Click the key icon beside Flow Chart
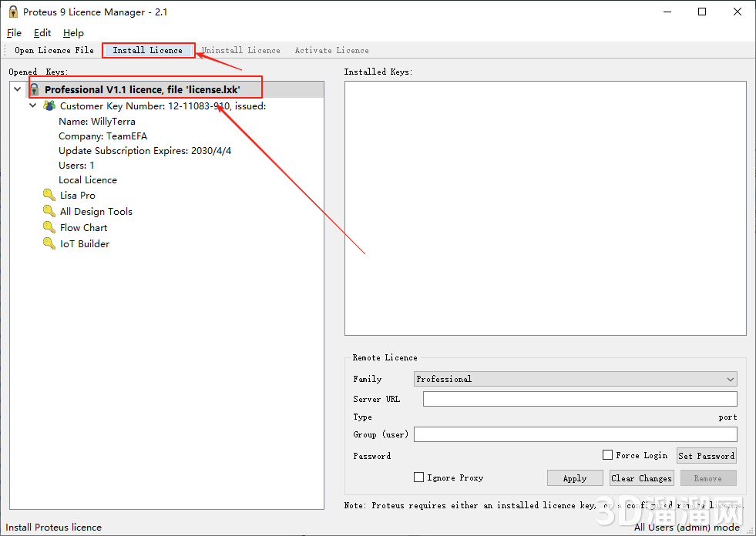The image size is (756, 536). (49, 228)
